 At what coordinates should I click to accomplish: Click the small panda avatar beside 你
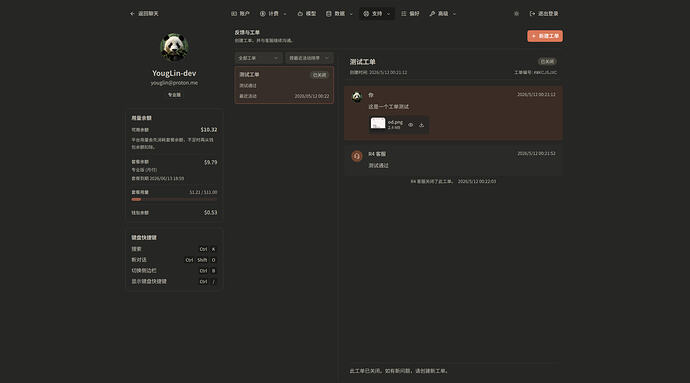pos(357,97)
